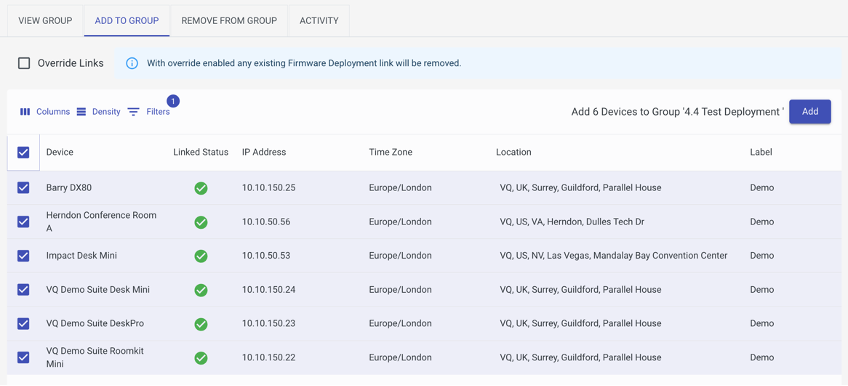848x386 pixels.
Task: Click VQ Demo Suite DeskPro linked status icon
Action: pyautogui.click(x=201, y=324)
